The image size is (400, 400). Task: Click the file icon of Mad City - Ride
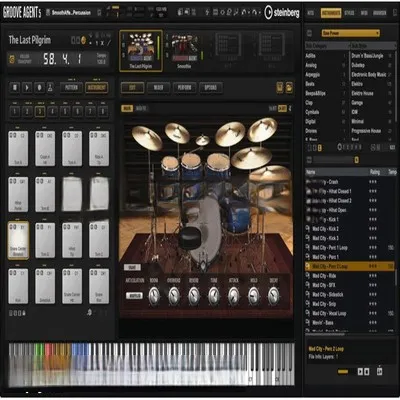click(x=308, y=276)
